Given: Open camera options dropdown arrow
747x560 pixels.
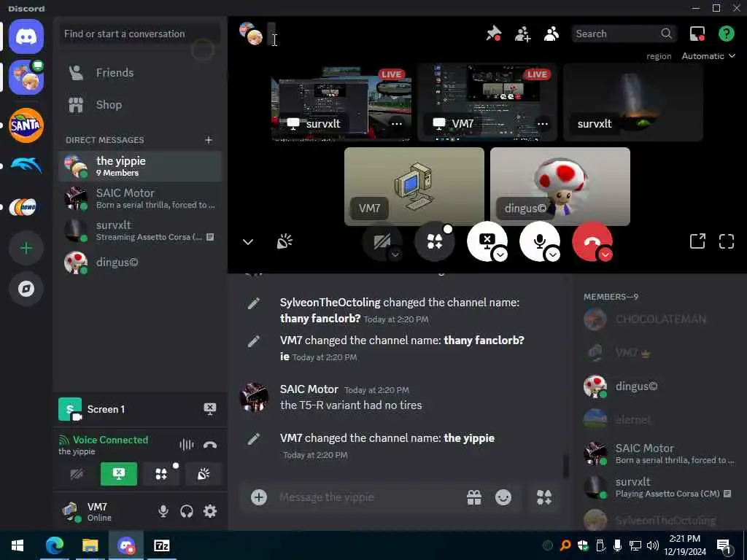Looking at the screenshot, I should click(x=395, y=254).
